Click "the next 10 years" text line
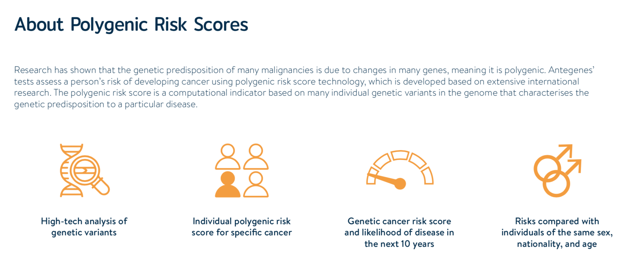 coord(399,244)
